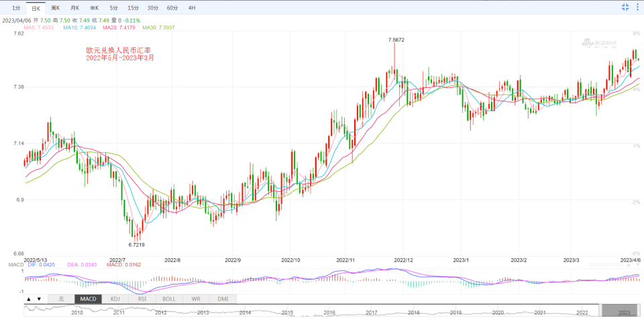Turn off indicators with 无 button

[61, 299]
